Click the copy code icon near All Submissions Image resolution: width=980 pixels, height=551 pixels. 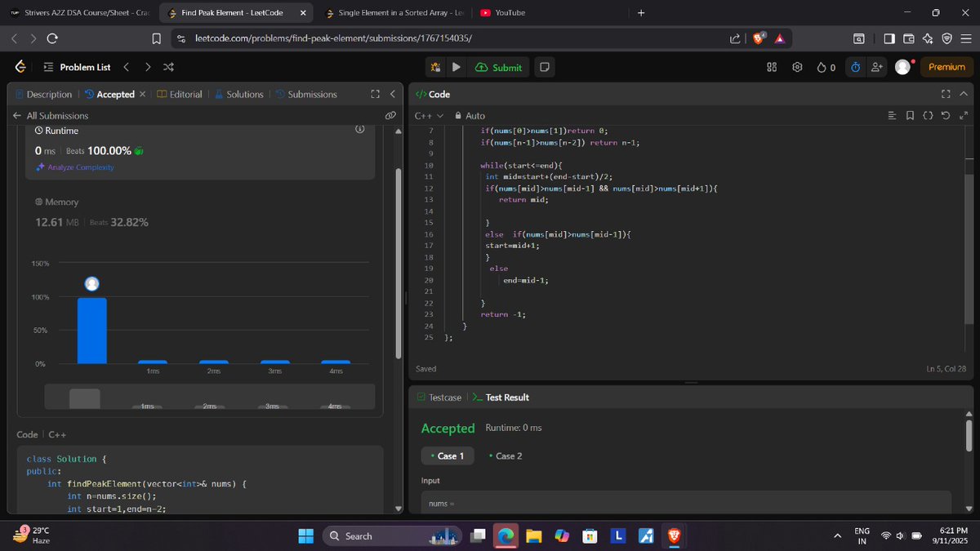click(x=390, y=115)
